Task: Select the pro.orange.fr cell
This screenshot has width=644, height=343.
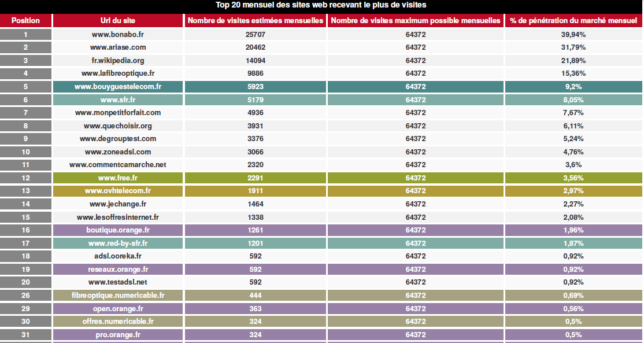Action: (118, 334)
